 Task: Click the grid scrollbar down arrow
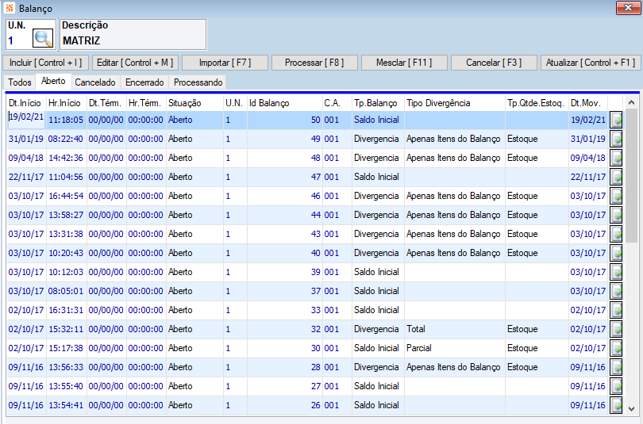[633, 409]
